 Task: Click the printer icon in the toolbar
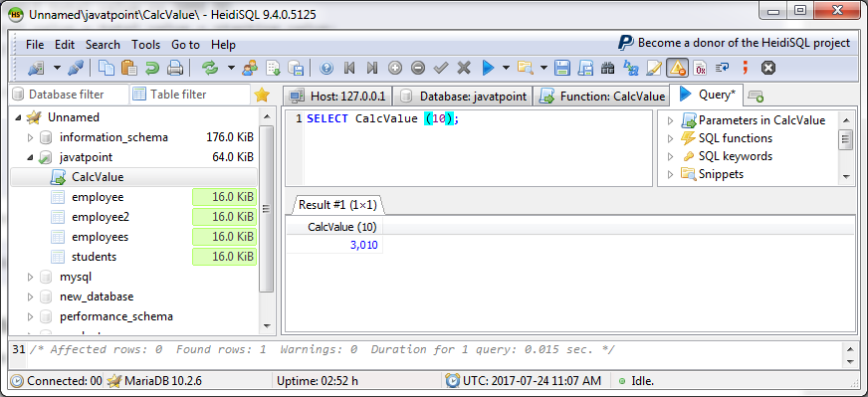(x=175, y=68)
